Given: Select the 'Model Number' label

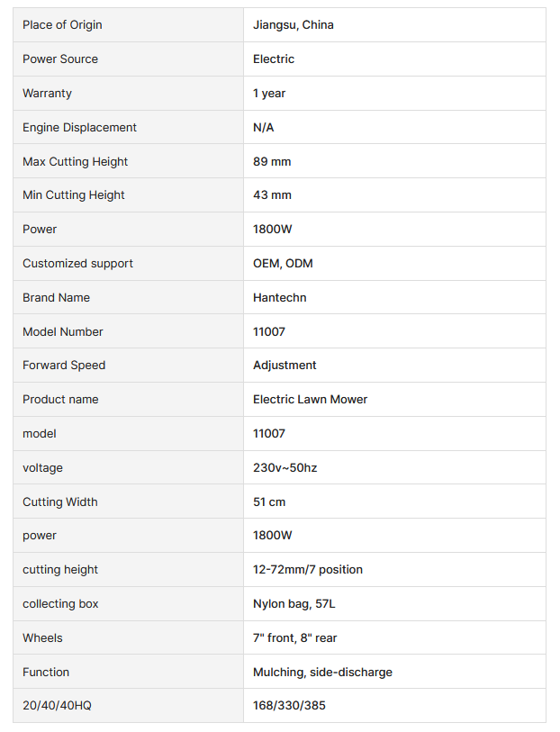Looking at the screenshot, I should tap(63, 332).
